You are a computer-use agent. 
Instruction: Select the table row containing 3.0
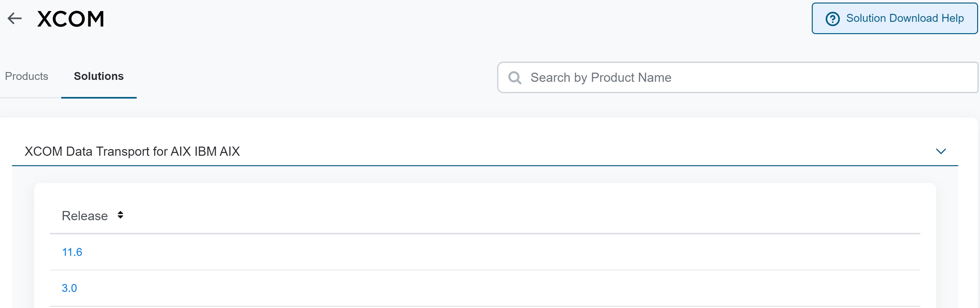[485, 288]
